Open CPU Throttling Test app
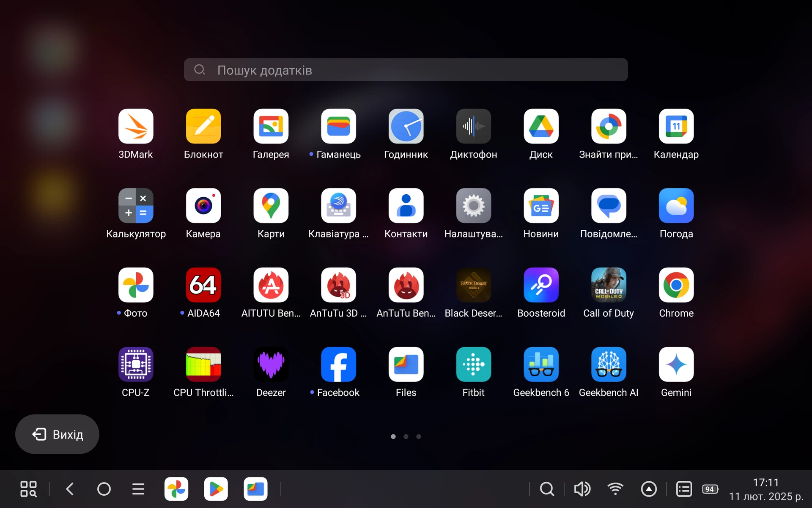Screen dimensions: 812x508 coord(203,364)
